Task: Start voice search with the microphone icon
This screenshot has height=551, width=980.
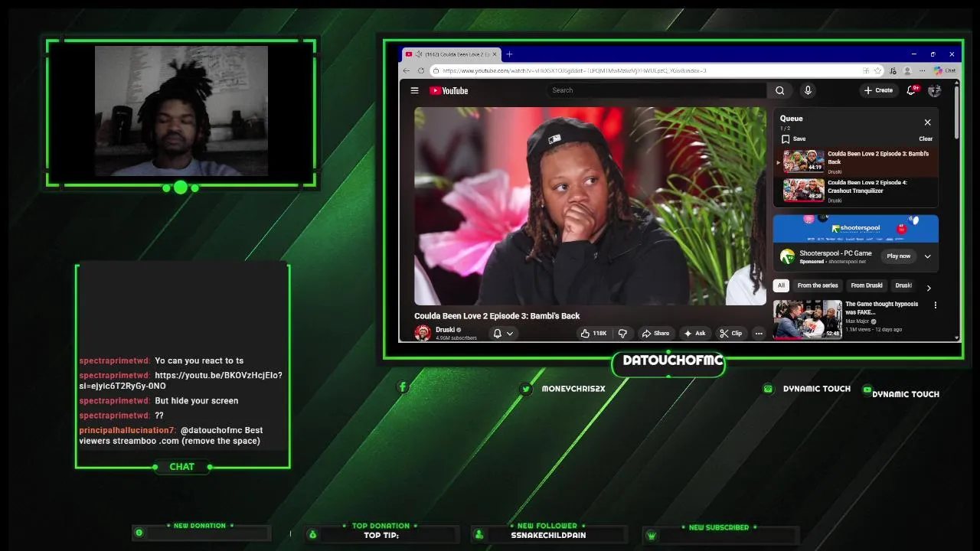Action: tap(807, 90)
